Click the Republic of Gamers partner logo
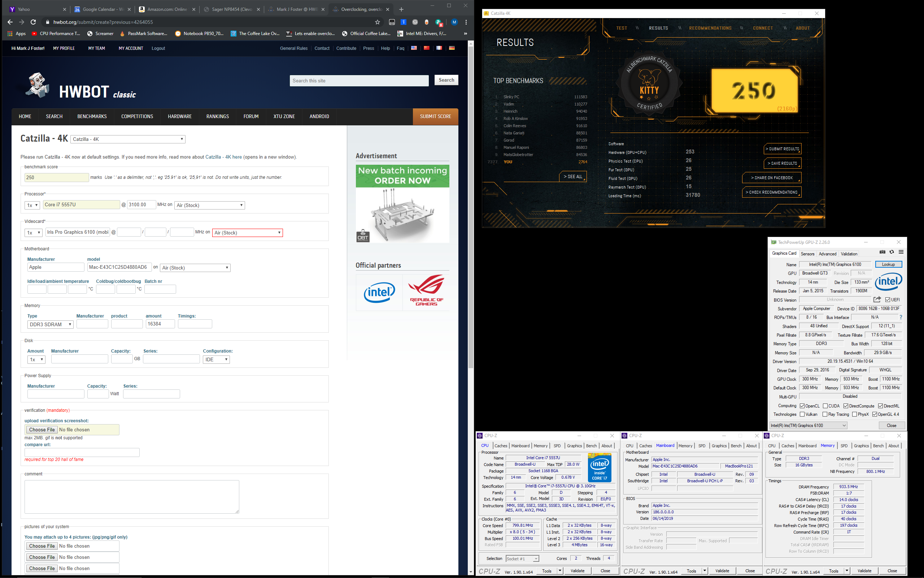 coord(426,290)
